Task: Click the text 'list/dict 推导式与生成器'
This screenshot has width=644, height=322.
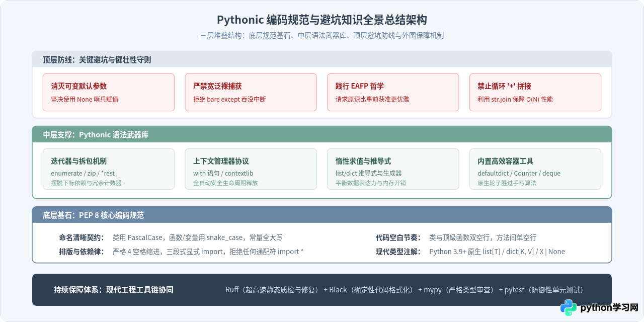Action: (x=369, y=173)
